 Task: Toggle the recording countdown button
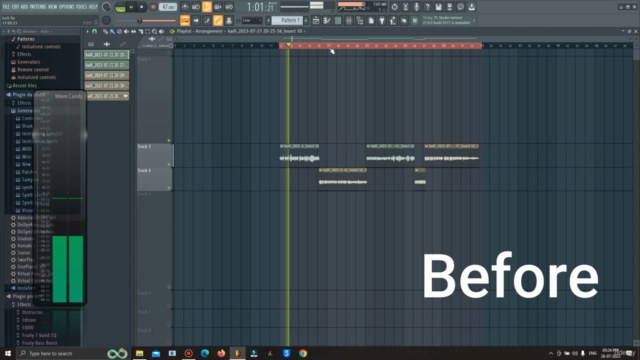[x=207, y=7]
